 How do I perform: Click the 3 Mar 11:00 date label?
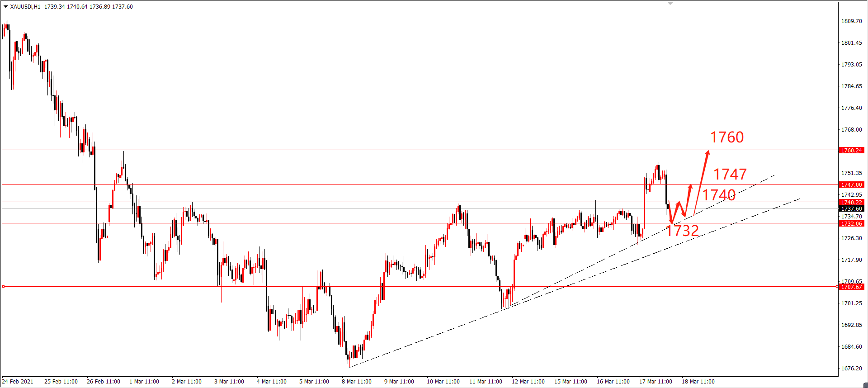(229, 382)
